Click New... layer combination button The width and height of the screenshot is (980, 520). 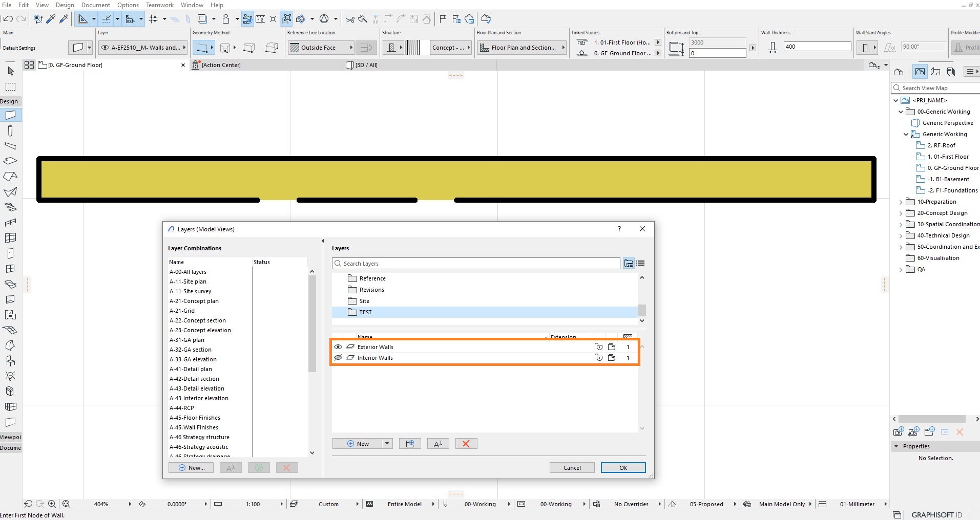[x=191, y=468]
